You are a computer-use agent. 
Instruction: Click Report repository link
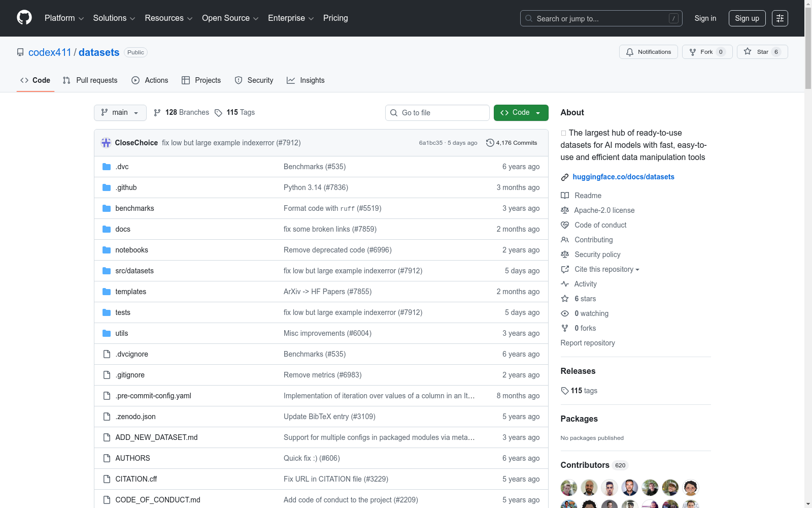click(x=588, y=343)
